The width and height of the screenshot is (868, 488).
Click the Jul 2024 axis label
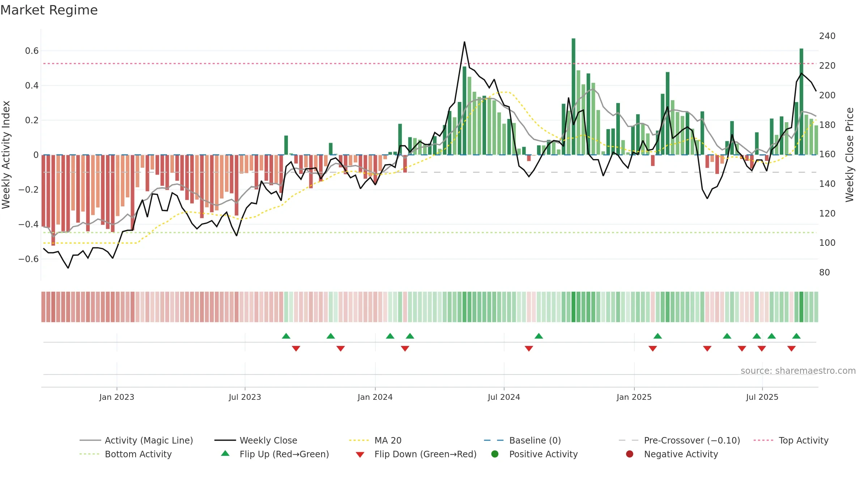[504, 397]
